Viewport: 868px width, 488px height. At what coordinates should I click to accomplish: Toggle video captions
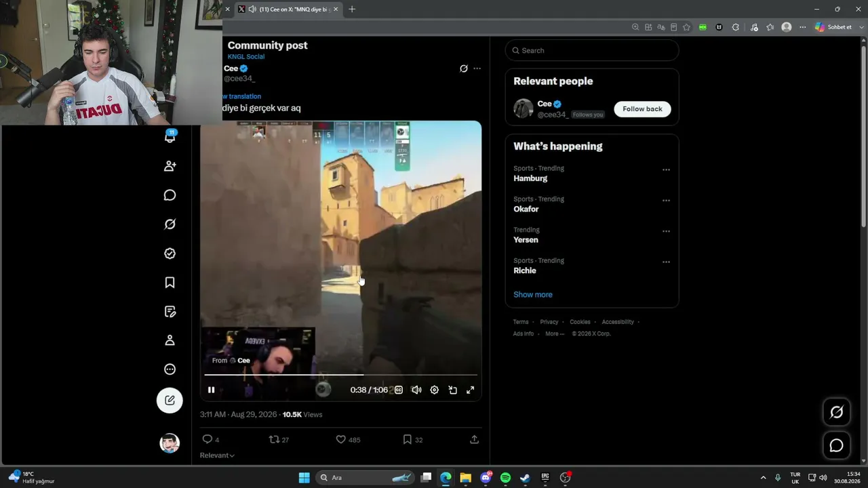pos(399,390)
